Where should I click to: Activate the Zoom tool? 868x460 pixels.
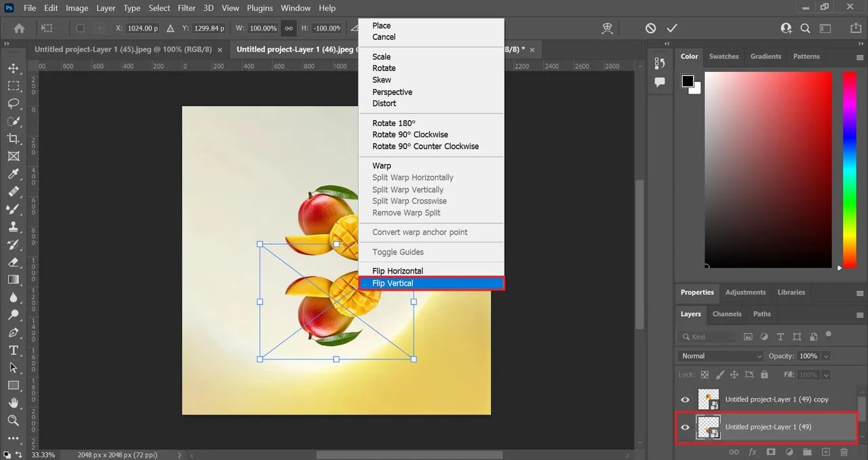(x=13, y=421)
